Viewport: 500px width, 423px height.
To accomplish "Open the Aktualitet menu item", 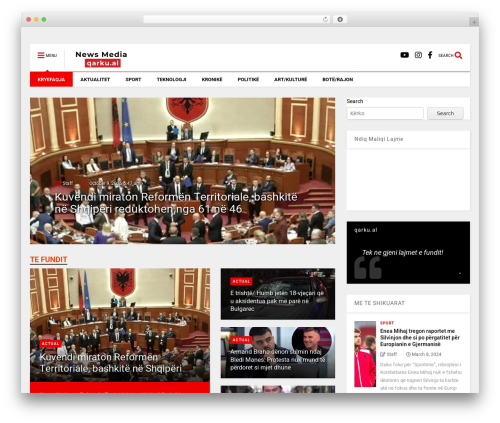I will (x=95, y=79).
